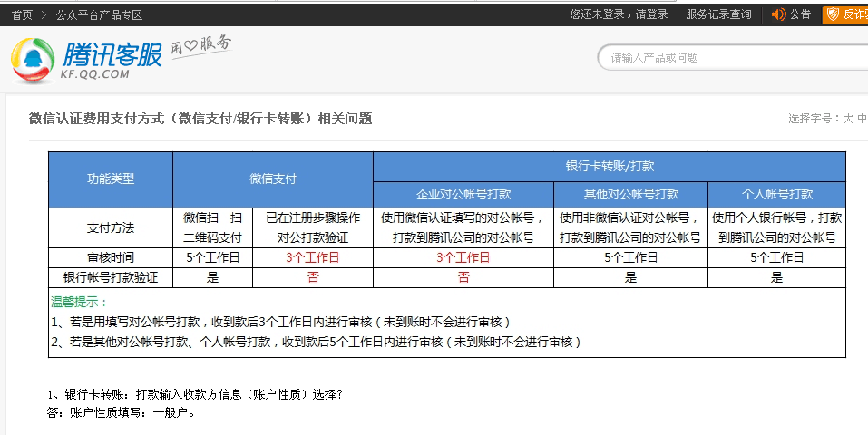Click the 使用非微信认证对公帐号 cell

(x=631, y=228)
